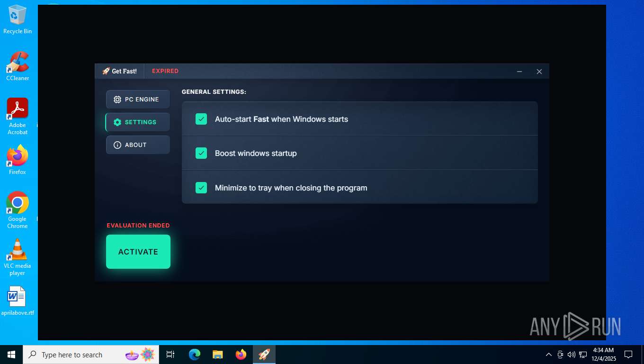
Task: Disable Minimize to tray when closing
Action: coord(201,188)
